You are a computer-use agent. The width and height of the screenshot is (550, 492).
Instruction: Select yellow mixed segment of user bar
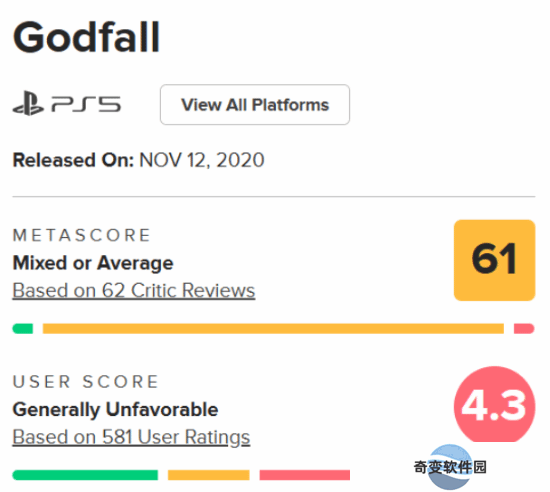(x=209, y=475)
